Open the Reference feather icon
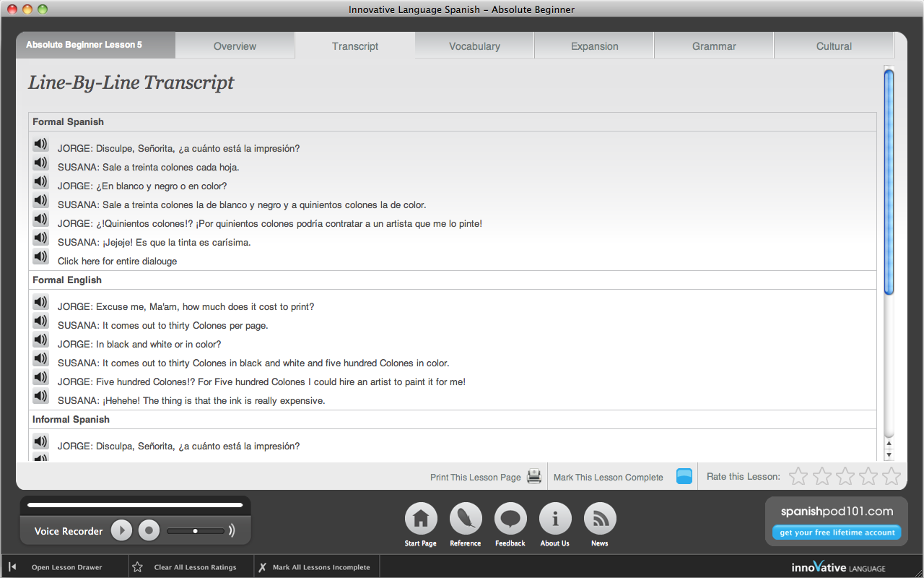 pos(466,519)
